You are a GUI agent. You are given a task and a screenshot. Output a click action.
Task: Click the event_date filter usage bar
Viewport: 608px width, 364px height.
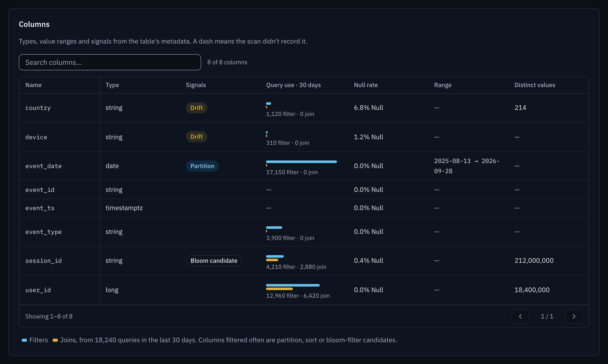click(301, 162)
